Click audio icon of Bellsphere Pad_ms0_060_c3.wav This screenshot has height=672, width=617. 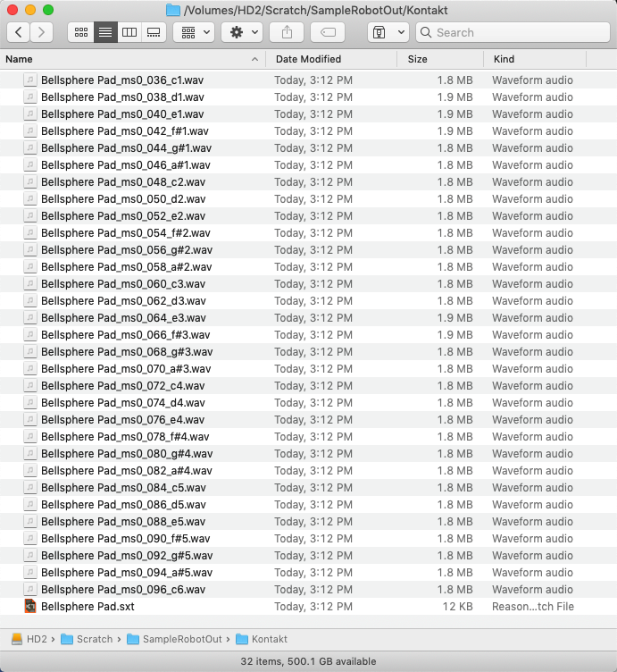point(30,283)
